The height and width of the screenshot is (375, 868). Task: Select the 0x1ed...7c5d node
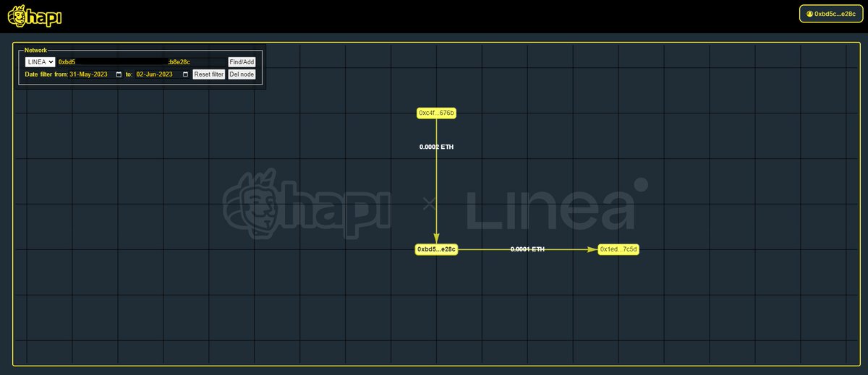pos(618,249)
